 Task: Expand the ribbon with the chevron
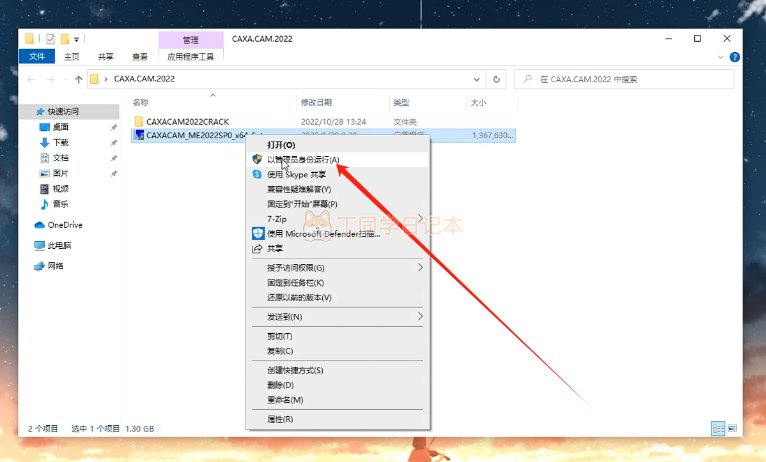pyautogui.click(x=721, y=57)
